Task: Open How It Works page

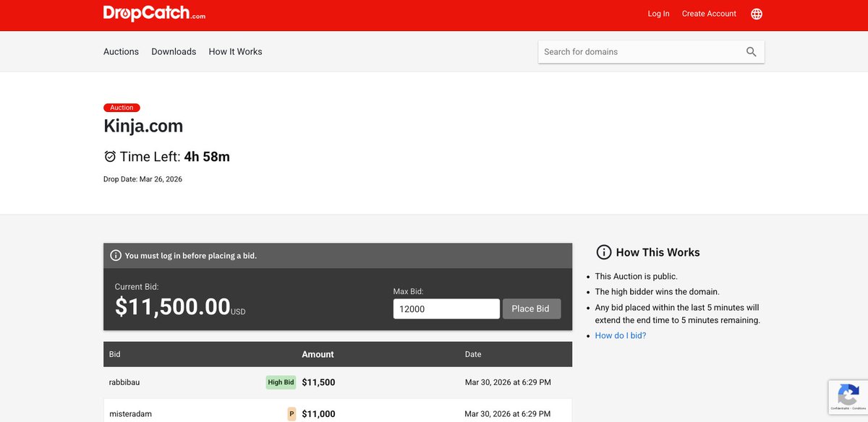Action: coord(235,51)
